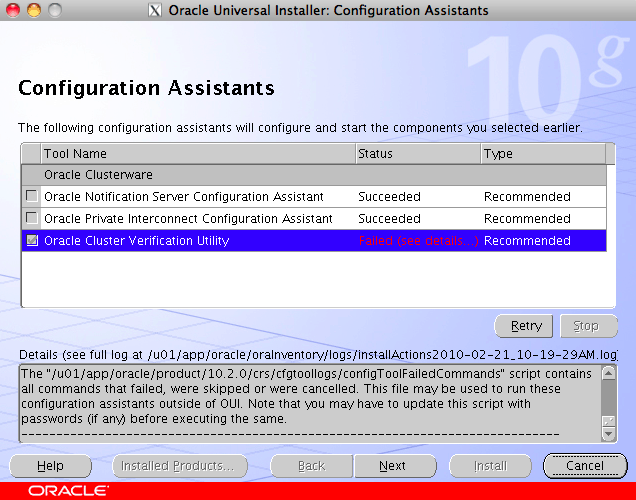Screen dimensions: 636x500
Task: Toggle Oracle Private Interconnect Configuration Assistant checkbox
Action: [32, 219]
